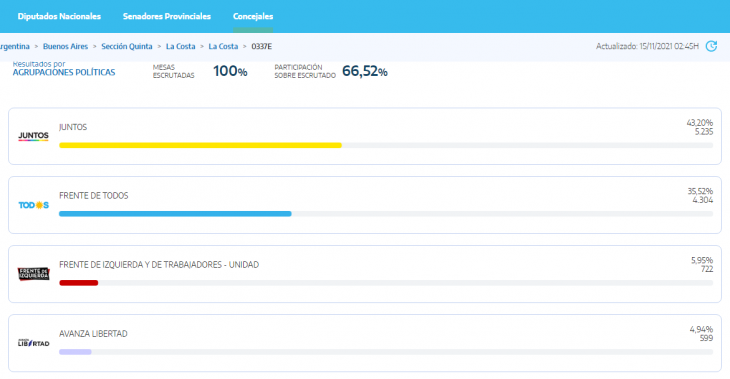Click the PARTICIPACIÓN SOBRE ESCRUTADO label
This screenshot has height=379, width=730.
305,71
